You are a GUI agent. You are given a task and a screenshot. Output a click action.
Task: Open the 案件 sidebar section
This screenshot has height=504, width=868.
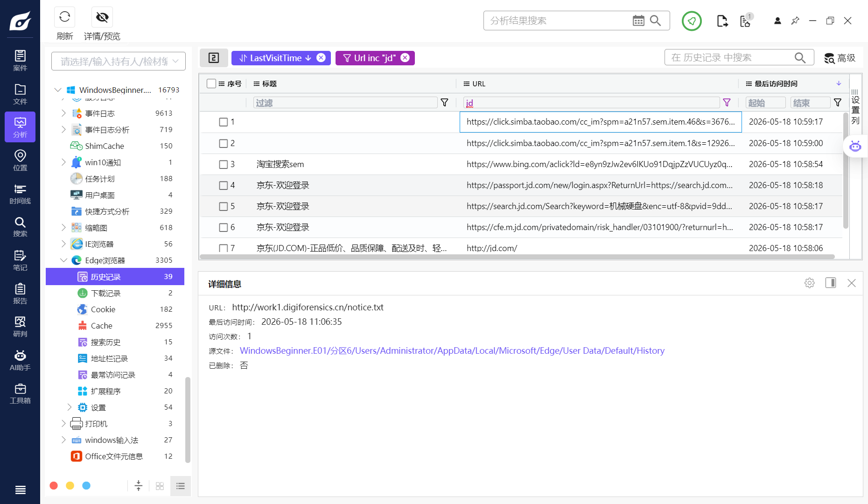(20, 61)
